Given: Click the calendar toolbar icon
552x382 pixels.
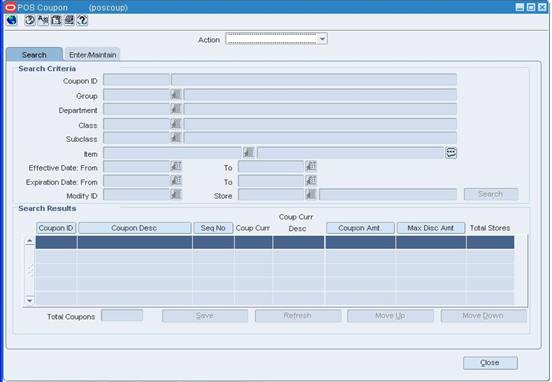Looking at the screenshot, I should (x=56, y=20).
